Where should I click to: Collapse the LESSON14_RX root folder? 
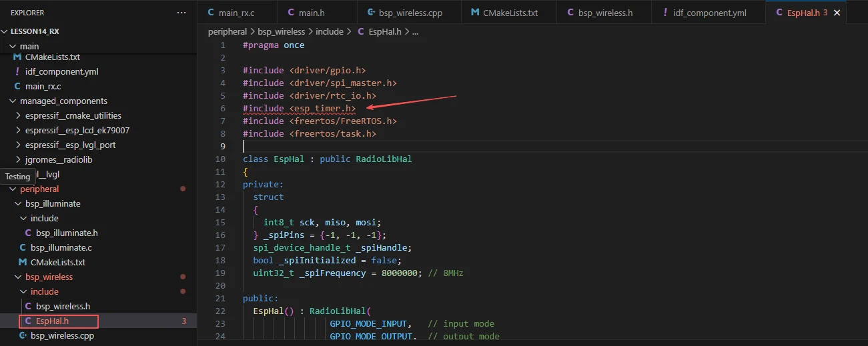coord(5,31)
